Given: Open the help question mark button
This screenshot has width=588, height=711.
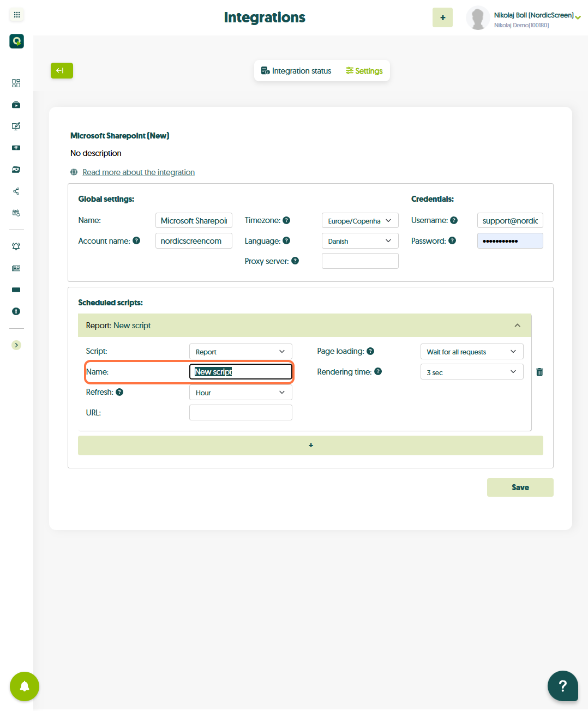Looking at the screenshot, I should (x=563, y=686).
